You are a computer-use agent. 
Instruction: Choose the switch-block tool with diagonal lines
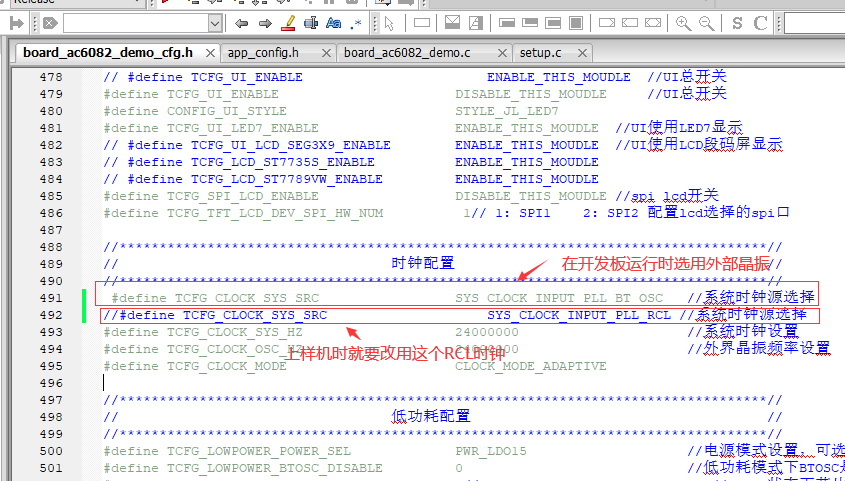pos(476,23)
